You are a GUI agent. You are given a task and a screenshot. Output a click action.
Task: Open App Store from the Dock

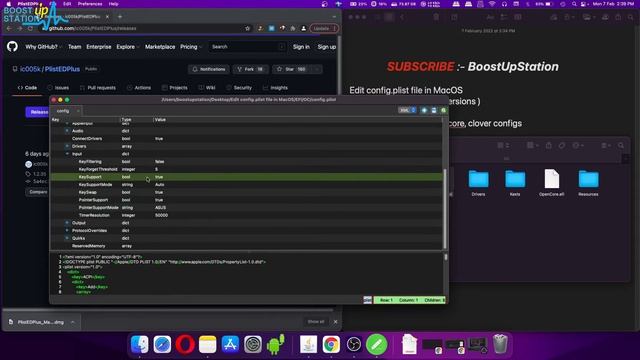(x=230, y=344)
